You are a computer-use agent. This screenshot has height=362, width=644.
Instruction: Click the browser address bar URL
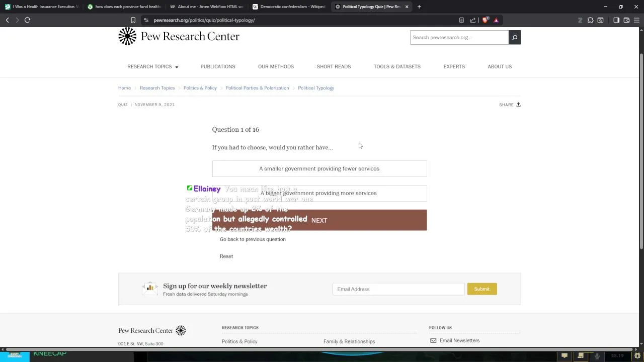204,20
